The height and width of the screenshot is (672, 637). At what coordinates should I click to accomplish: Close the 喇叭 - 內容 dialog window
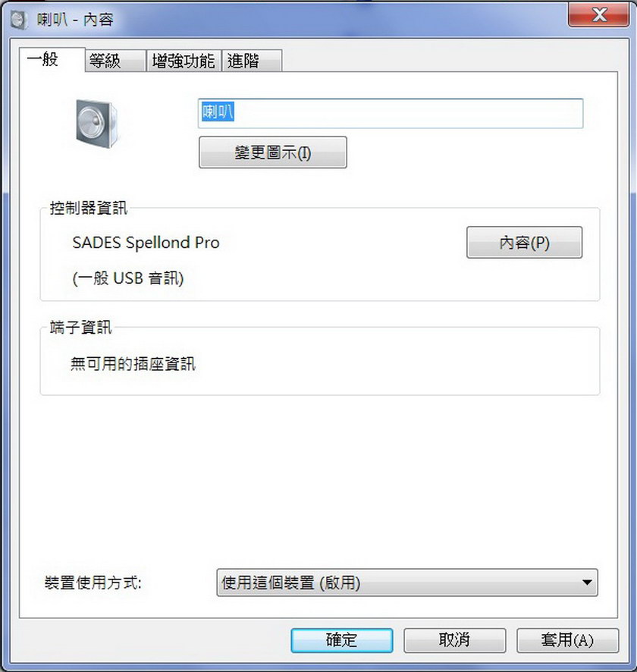(598, 15)
